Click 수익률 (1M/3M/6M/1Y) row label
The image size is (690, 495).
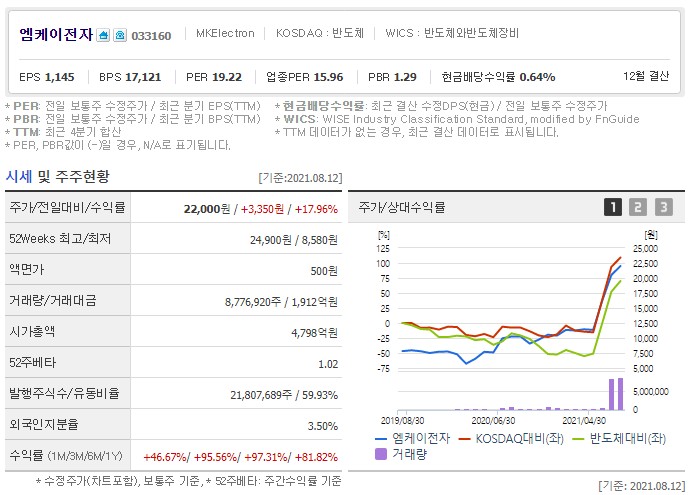pos(66,456)
